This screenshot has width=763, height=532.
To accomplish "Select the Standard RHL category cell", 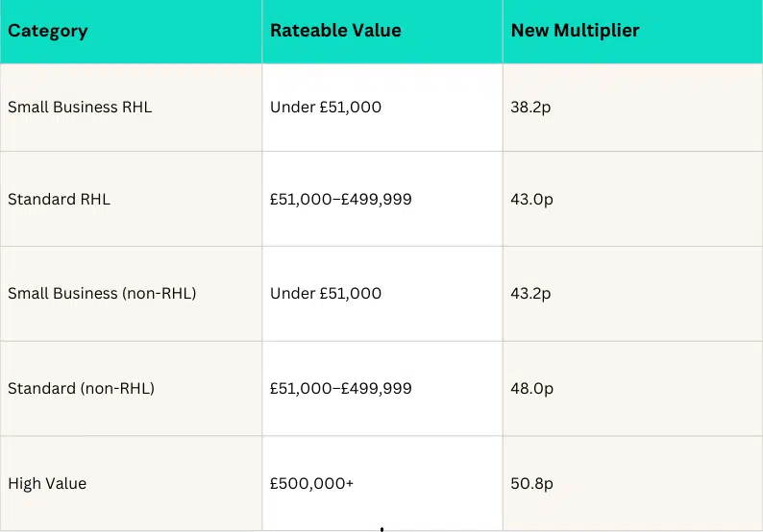I will pos(59,200).
